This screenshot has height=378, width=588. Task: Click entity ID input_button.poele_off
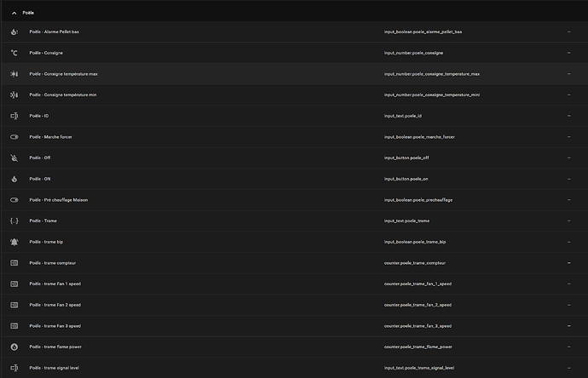[x=406, y=157]
